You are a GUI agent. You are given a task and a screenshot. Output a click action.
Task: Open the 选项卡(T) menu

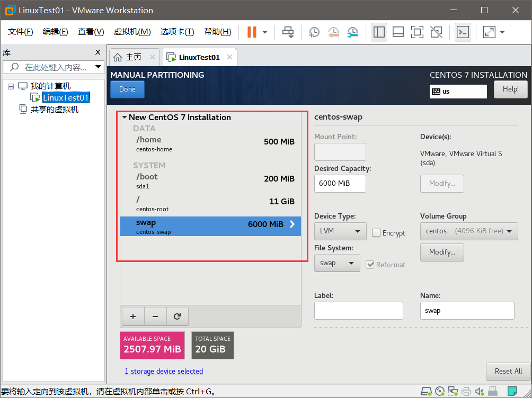tap(177, 32)
